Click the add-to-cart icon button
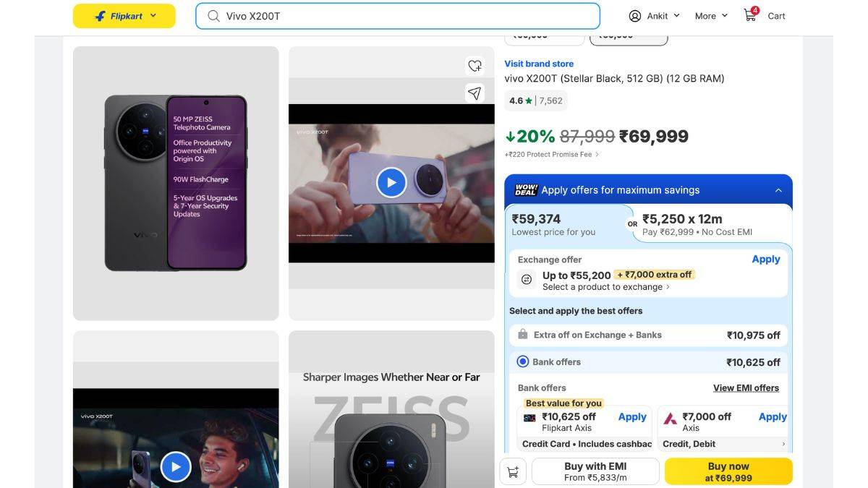Image resolution: width=868 pixels, height=488 pixels. [x=513, y=471]
